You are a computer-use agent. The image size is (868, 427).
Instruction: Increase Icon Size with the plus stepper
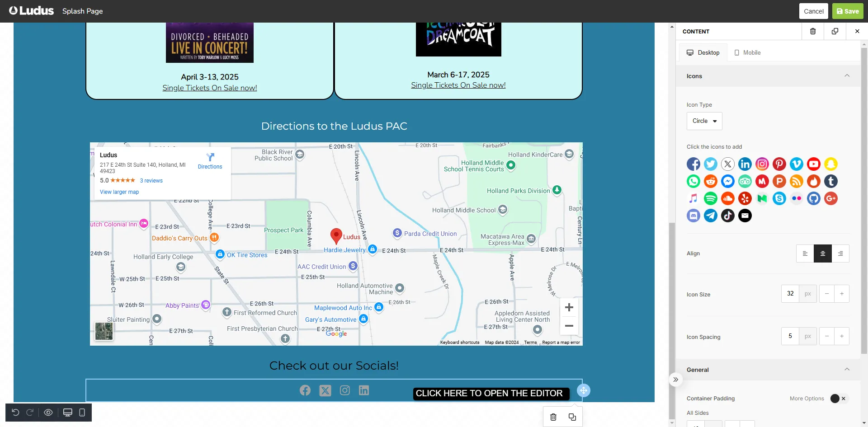point(842,294)
